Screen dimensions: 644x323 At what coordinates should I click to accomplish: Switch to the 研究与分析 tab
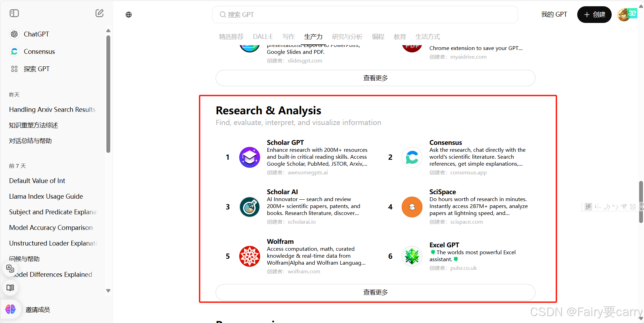coord(347,37)
